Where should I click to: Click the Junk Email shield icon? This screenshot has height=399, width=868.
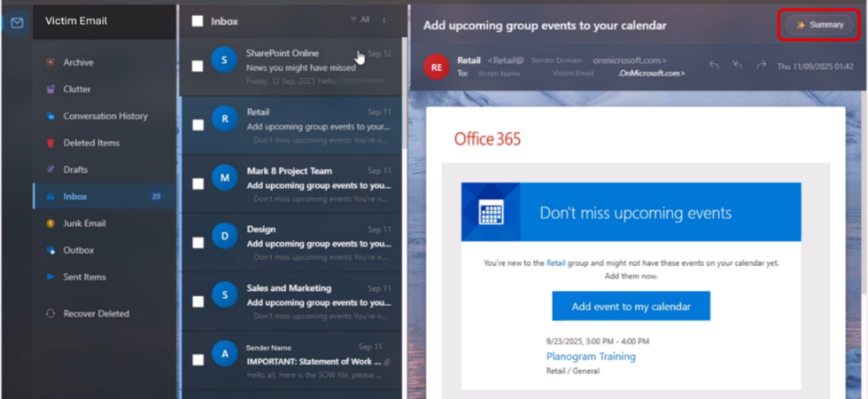50,223
